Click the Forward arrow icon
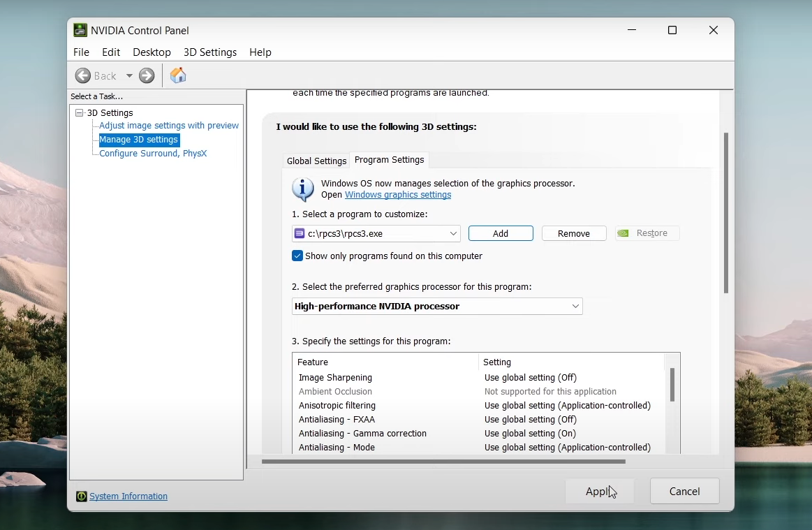 pos(147,75)
